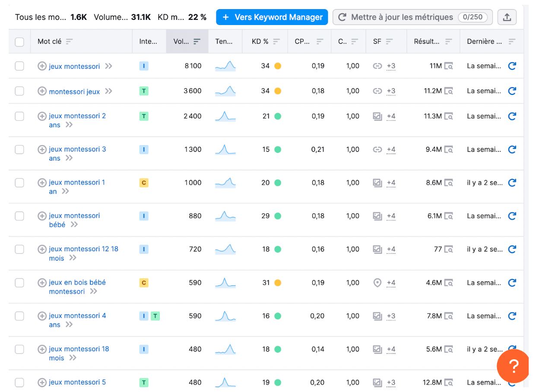Click green KD dot for jeux montessori 3 ans
533x392 pixels.
pos(278,149)
